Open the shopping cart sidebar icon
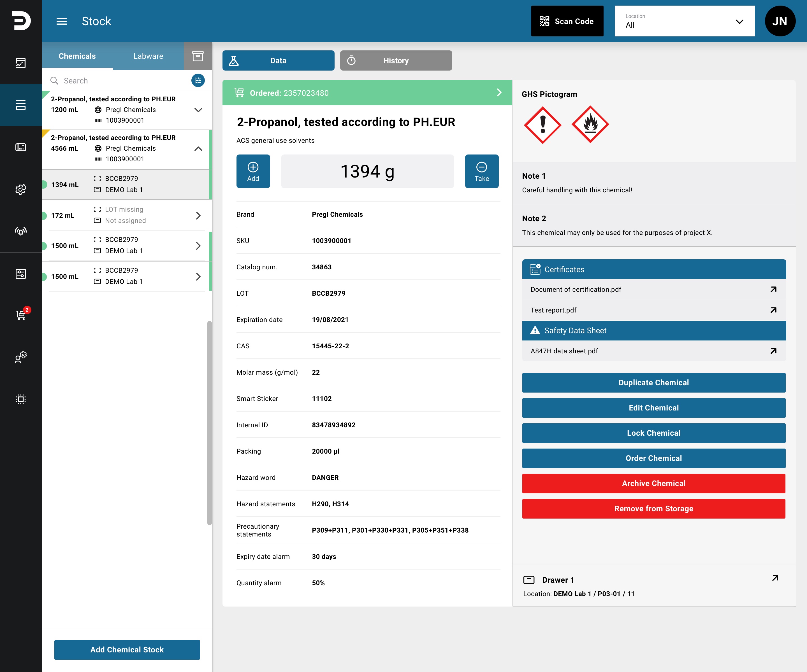The width and height of the screenshot is (807, 672). click(x=21, y=315)
